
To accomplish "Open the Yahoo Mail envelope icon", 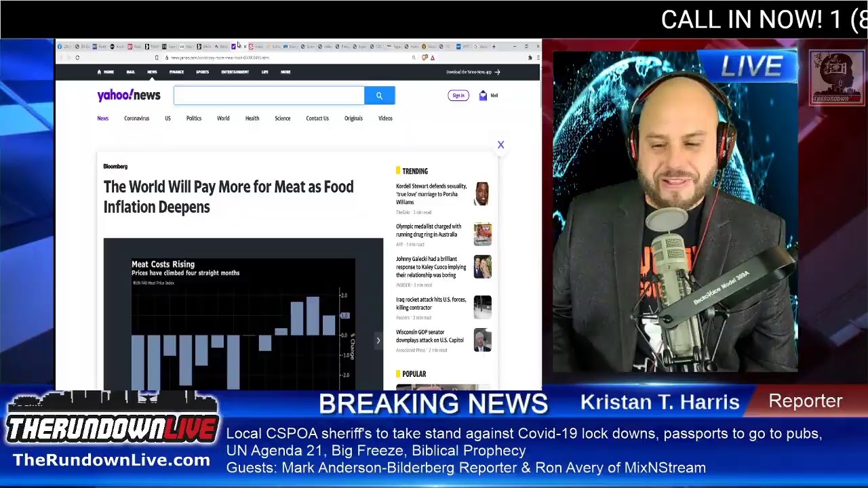I will pos(483,96).
